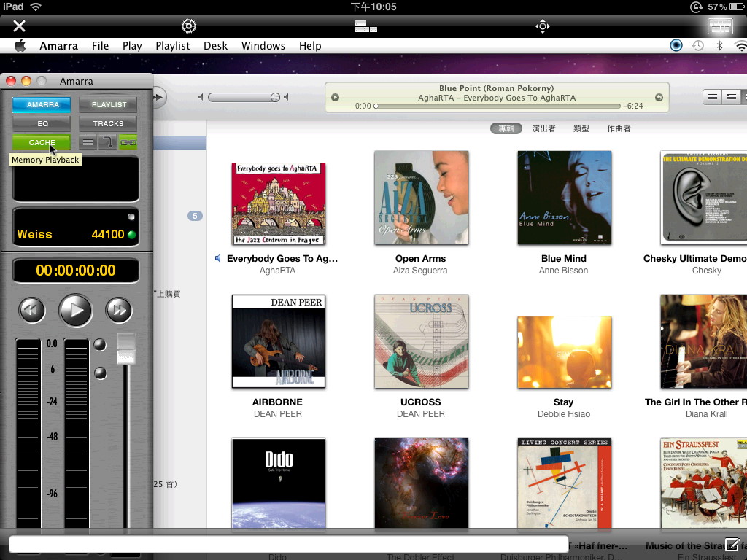Open the Time Machine menu bar icon
The image size is (747, 560).
tap(698, 46)
